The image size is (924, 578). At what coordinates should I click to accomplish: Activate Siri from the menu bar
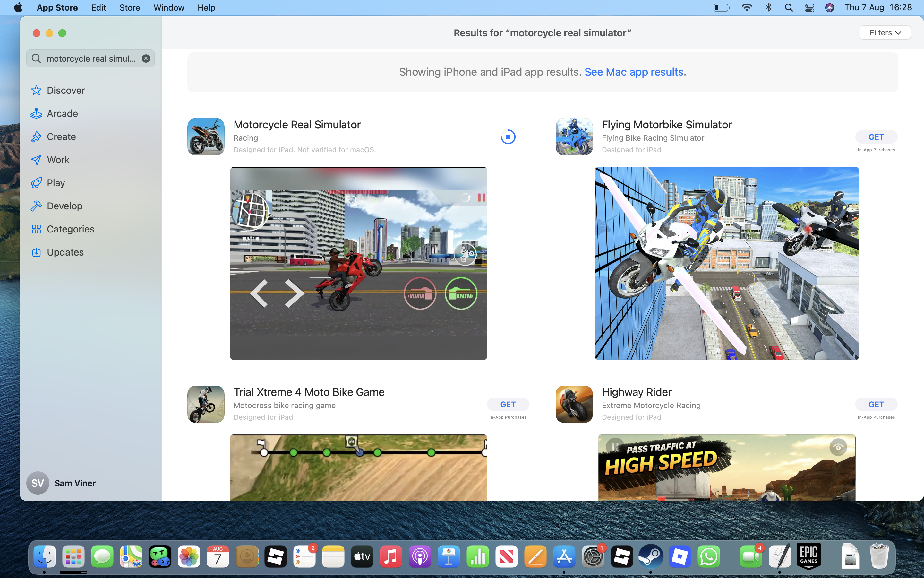[829, 8]
